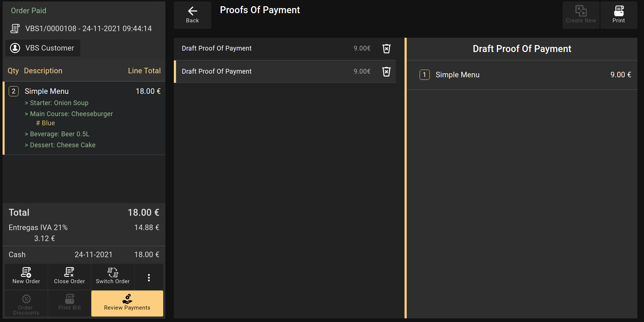This screenshot has width=644, height=322.
Task: Start a New Order
Action: (x=26, y=277)
